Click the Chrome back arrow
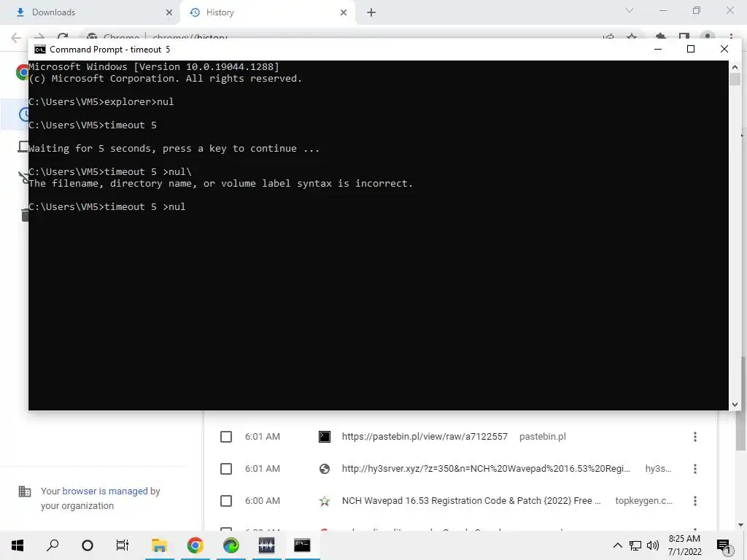Screen dimensions: 747x560 [16, 38]
